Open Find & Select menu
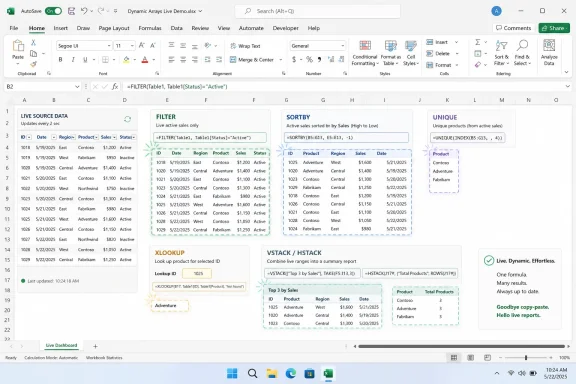576x384 pixels. (522, 53)
